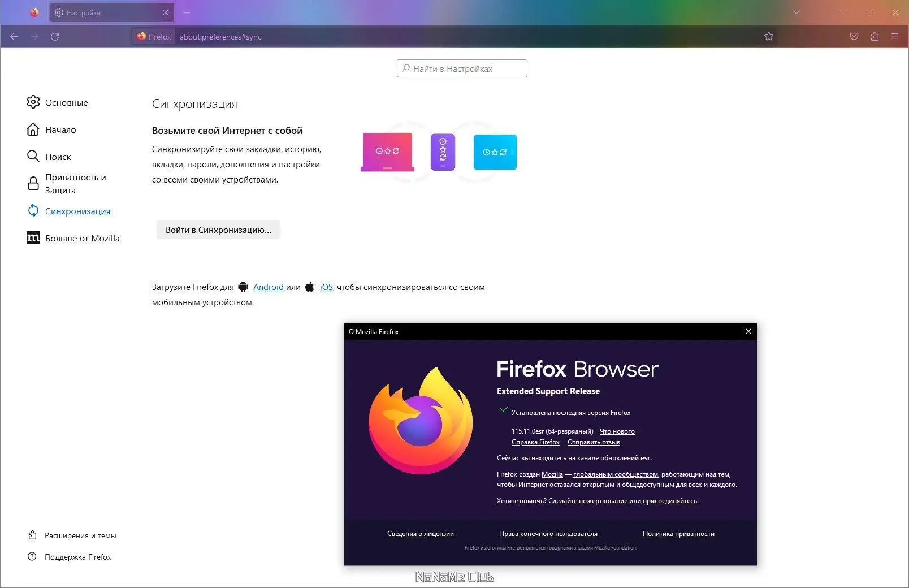The image size is (909, 588).
Task: Open Сведения о лицензии link
Action: point(421,534)
